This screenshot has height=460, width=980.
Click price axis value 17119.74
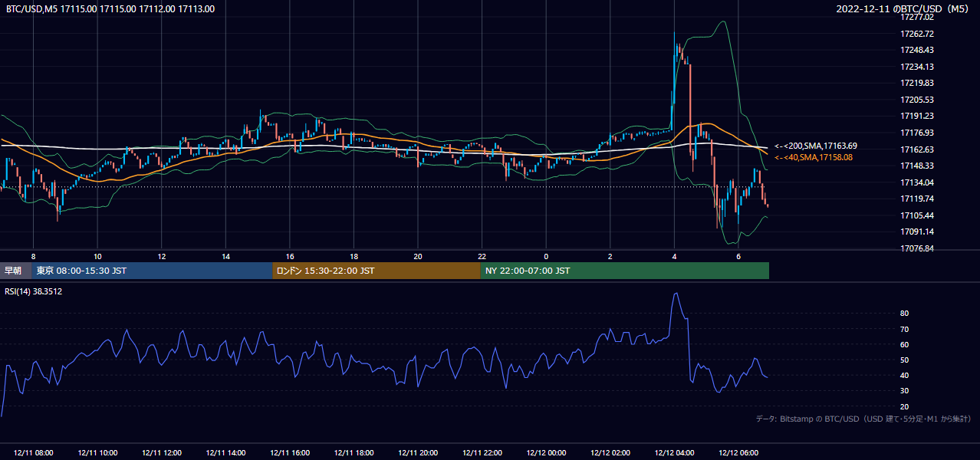917,199
